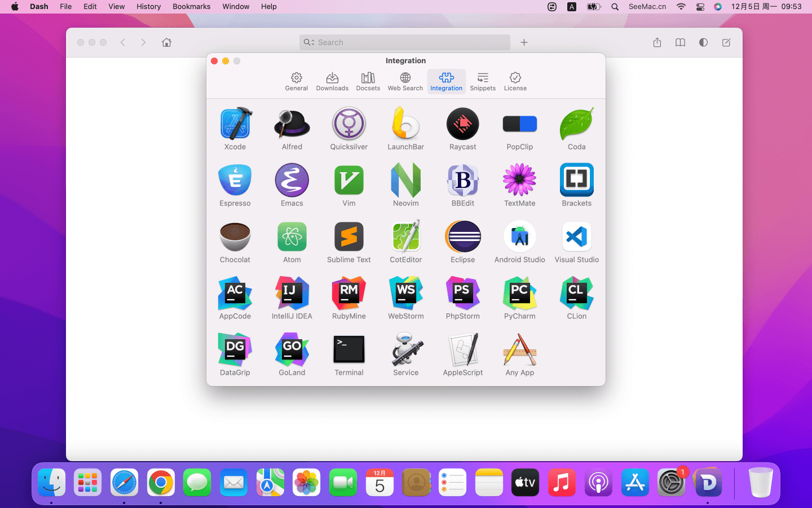
Task: Open Control Center in menu bar
Action: 700,7
